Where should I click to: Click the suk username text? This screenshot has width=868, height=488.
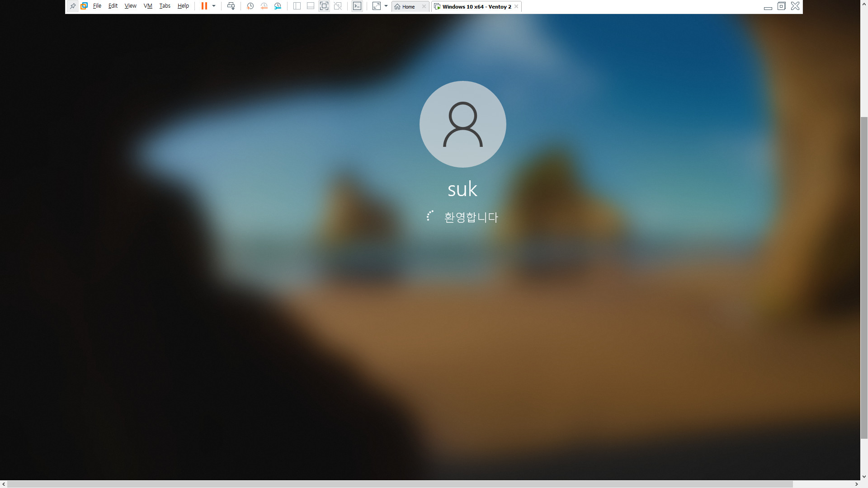pyautogui.click(x=462, y=189)
